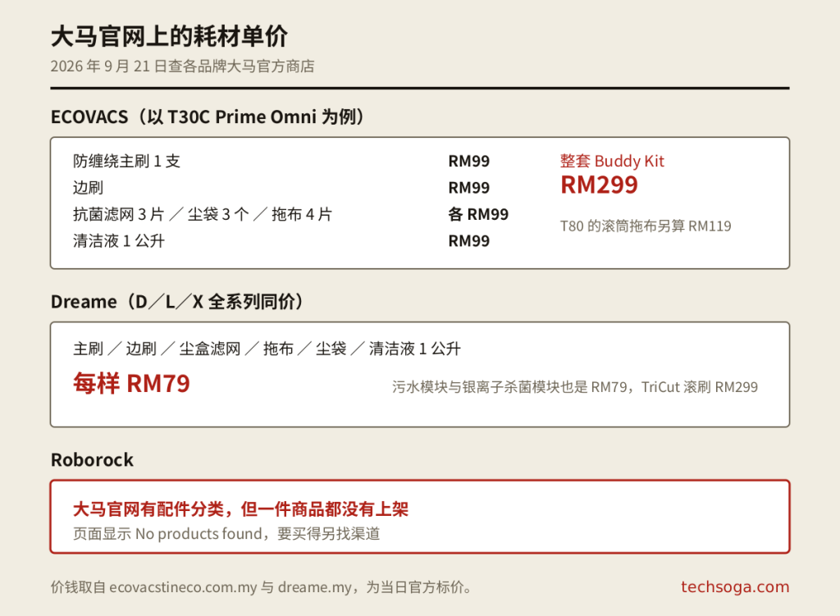
Task: Click the row 防缠绕主刷 1 支
Action: pyautogui.click(x=126, y=162)
